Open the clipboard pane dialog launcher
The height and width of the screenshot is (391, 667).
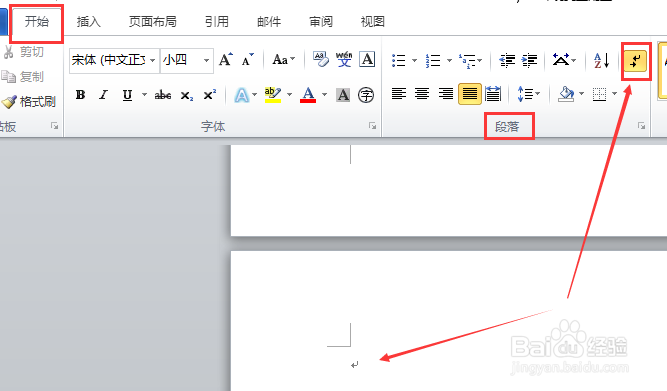coord(54,126)
